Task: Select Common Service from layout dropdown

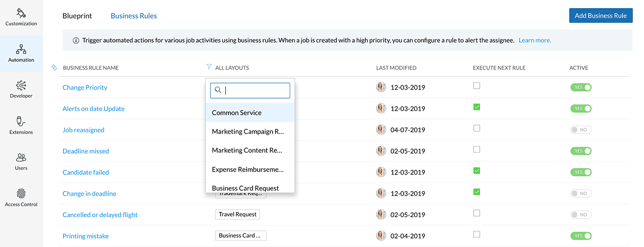Action: click(237, 113)
